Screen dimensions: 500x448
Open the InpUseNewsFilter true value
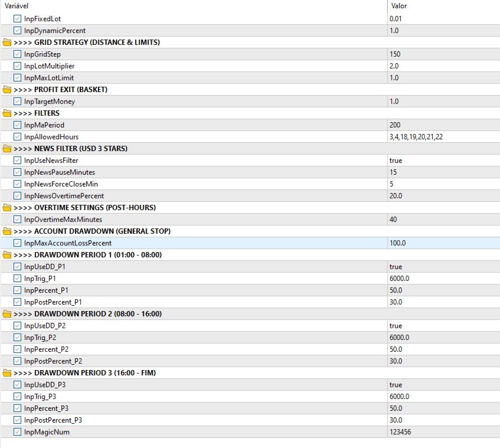pyautogui.click(x=396, y=161)
